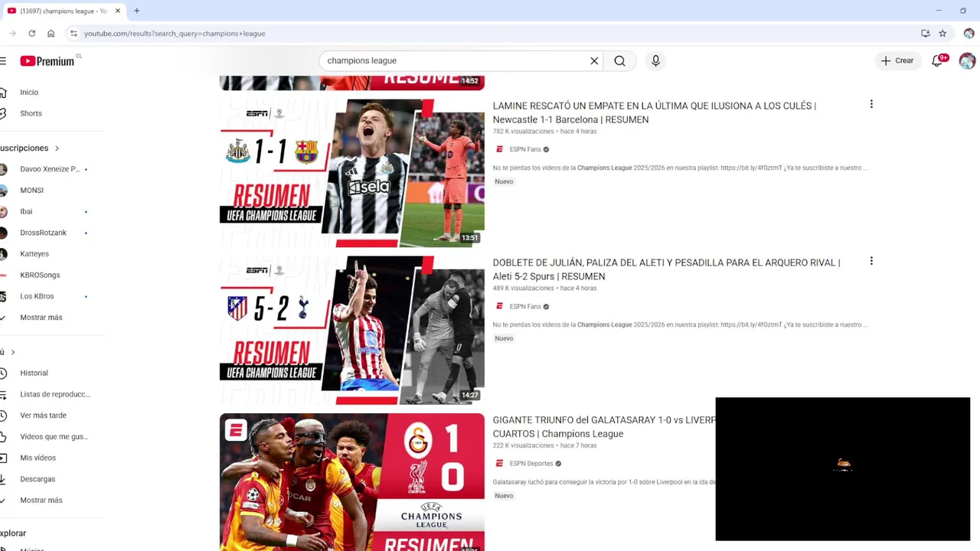
Task: Minimize the Chrome window
Action: click(939, 11)
